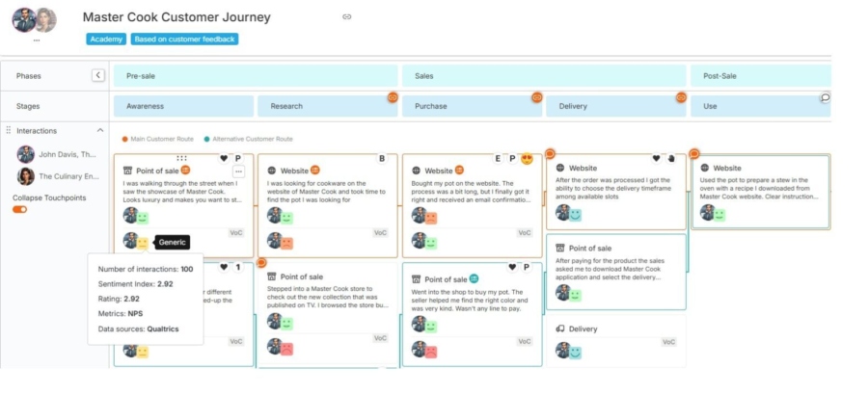868x395 pixels.
Task: Click the heart badge on Awareness Point of sale card
Action: point(224,159)
